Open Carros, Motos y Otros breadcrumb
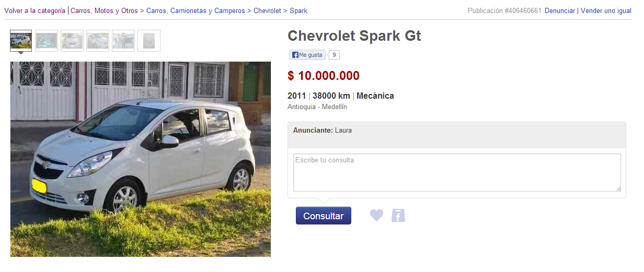The width and height of the screenshot is (644, 272). 104,10
